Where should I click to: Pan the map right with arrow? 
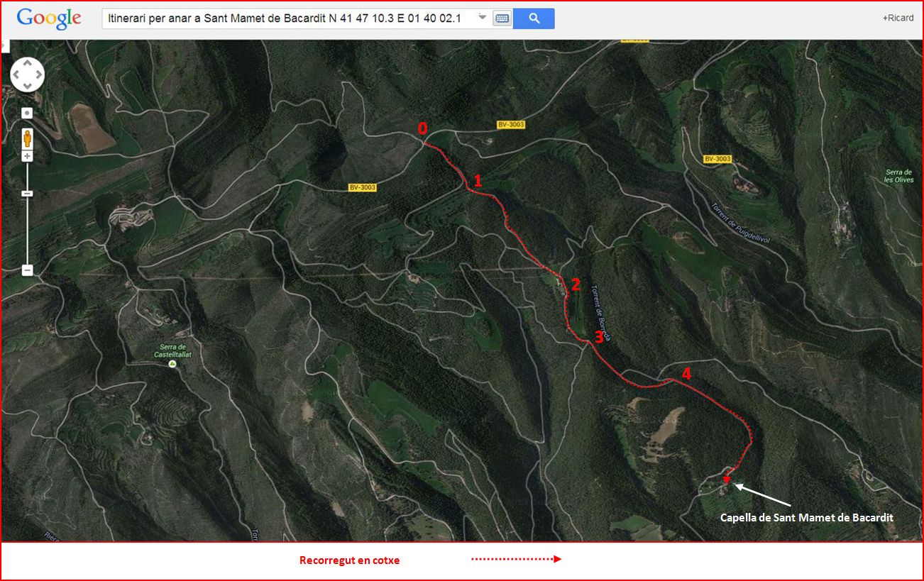38,74
